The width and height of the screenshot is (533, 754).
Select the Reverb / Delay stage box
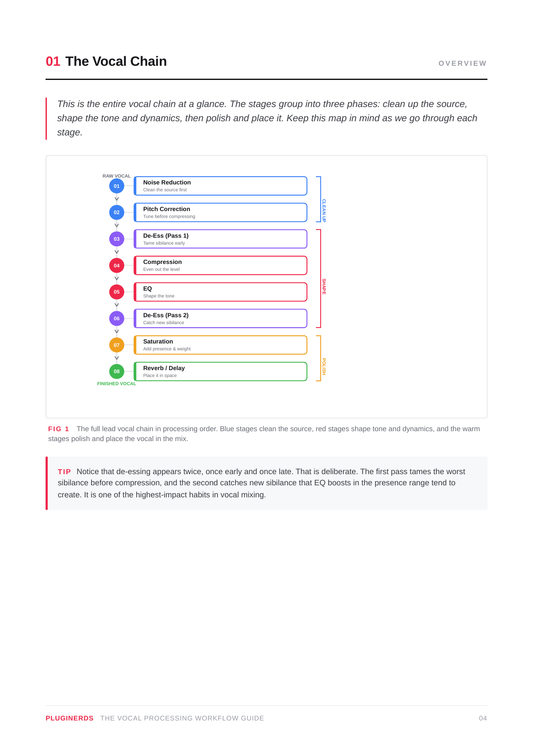tap(220, 371)
